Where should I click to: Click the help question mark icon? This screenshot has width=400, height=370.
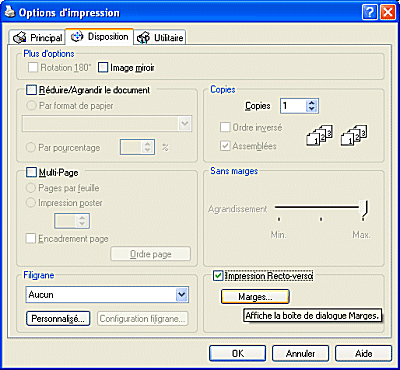(370, 13)
